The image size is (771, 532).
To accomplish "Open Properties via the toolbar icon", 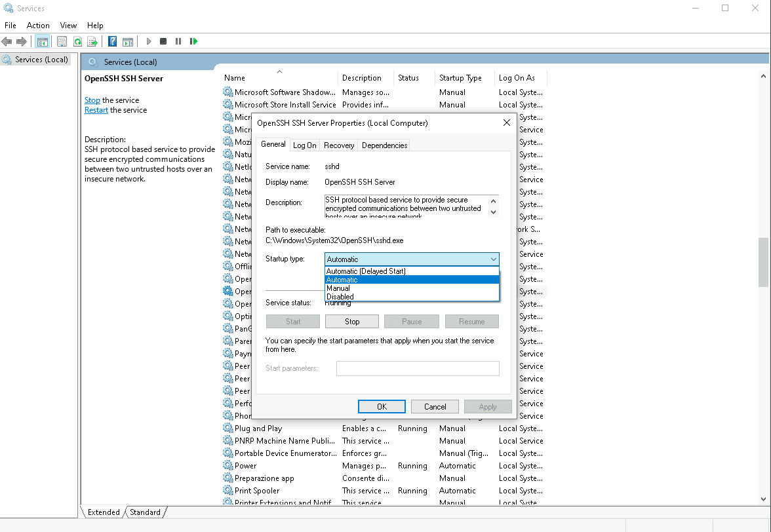I will tap(62, 42).
